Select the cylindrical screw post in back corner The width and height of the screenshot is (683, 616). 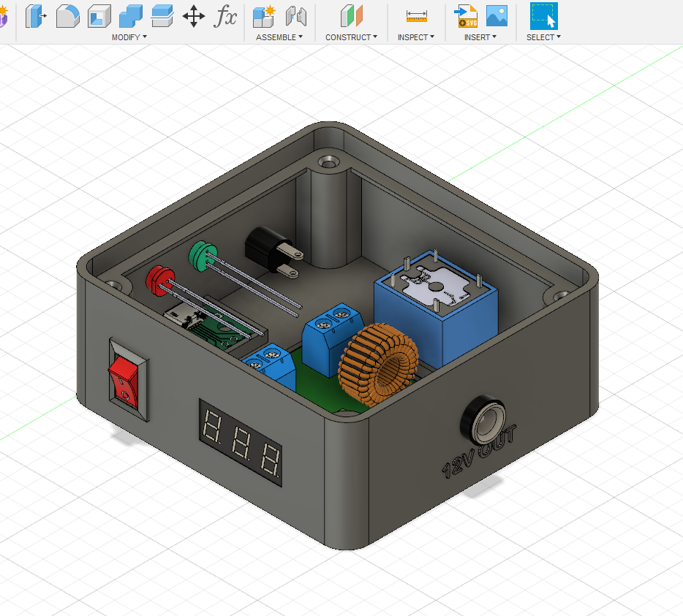[329, 213]
